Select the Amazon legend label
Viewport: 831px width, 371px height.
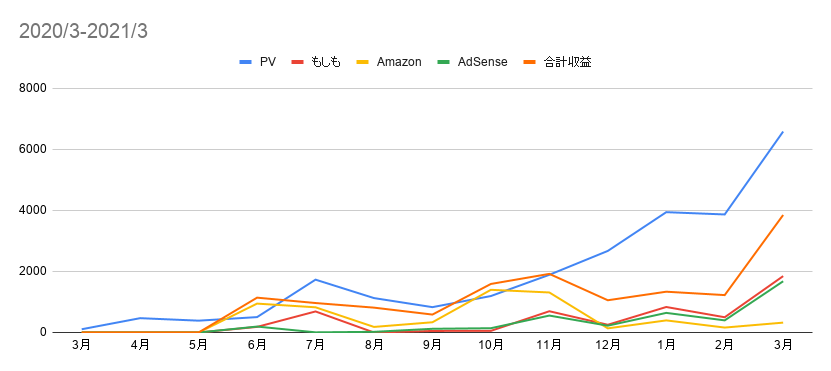point(399,62)
